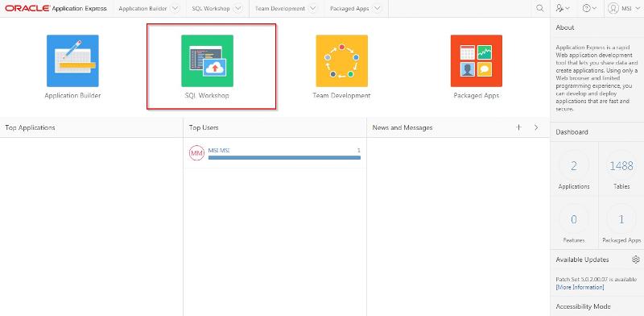Click the Application Builder tile label
The width and height of the screenshot is (644, 316).
click(72, 95)
